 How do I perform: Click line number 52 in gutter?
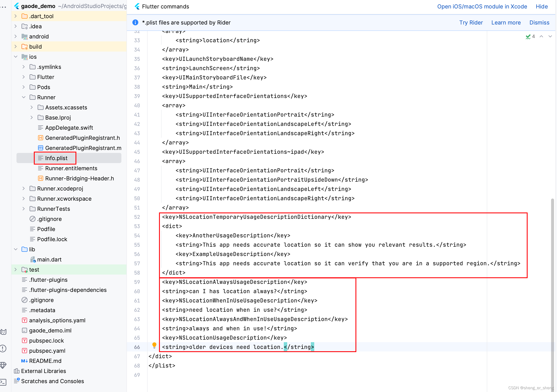[x=137, y=217]
